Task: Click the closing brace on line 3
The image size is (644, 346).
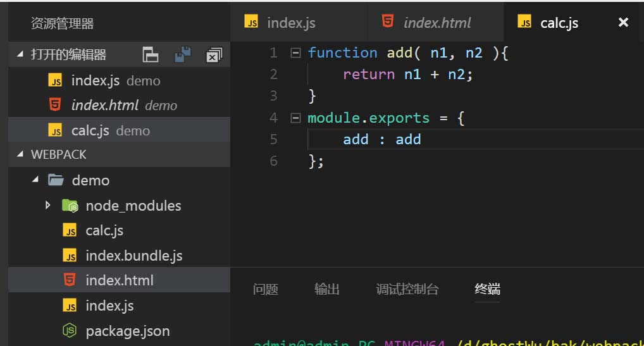Action: (x=312, y=96)
